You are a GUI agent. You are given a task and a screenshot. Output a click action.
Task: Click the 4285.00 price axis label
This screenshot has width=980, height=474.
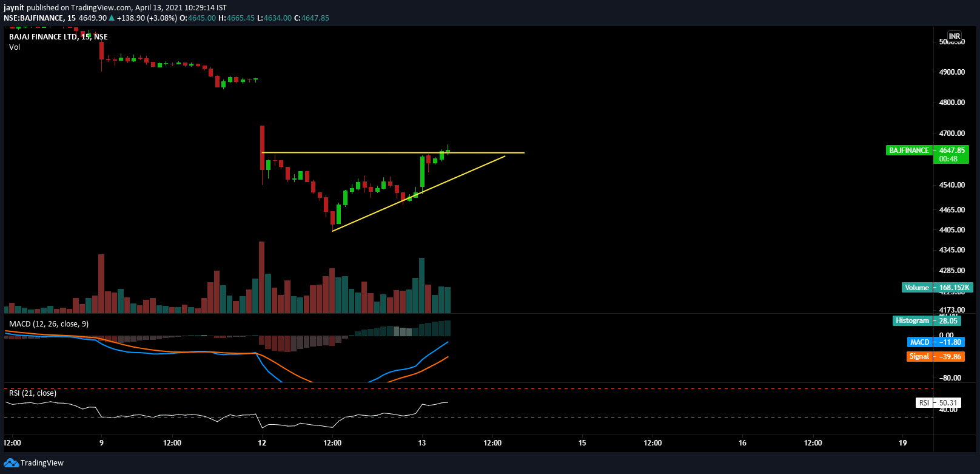tap(951, 271)
